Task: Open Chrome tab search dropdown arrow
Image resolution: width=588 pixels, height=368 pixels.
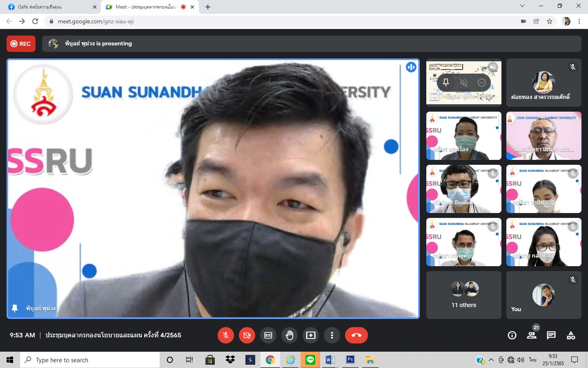Action: coord(522,6)
